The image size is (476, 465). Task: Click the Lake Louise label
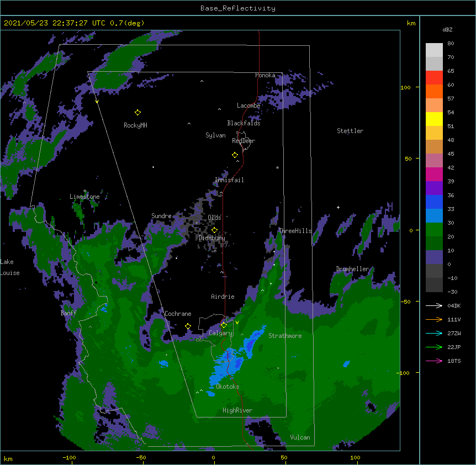[10, 267]
